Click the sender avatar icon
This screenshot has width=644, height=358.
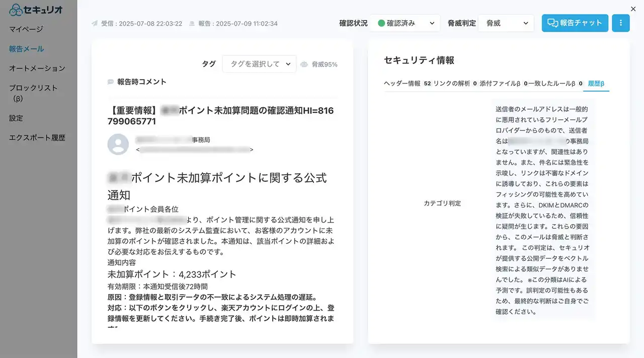pos(118,145)
